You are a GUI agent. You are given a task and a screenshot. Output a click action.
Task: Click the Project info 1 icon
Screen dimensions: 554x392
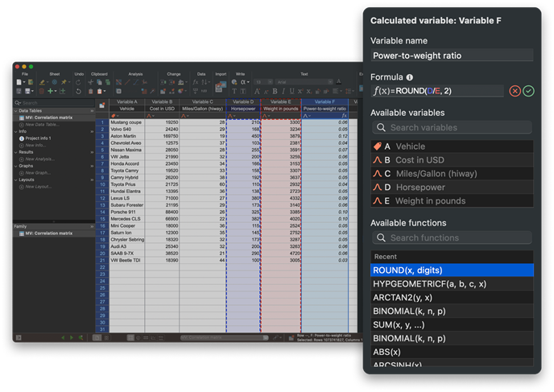pyautogui.click(x=20, y=138)
